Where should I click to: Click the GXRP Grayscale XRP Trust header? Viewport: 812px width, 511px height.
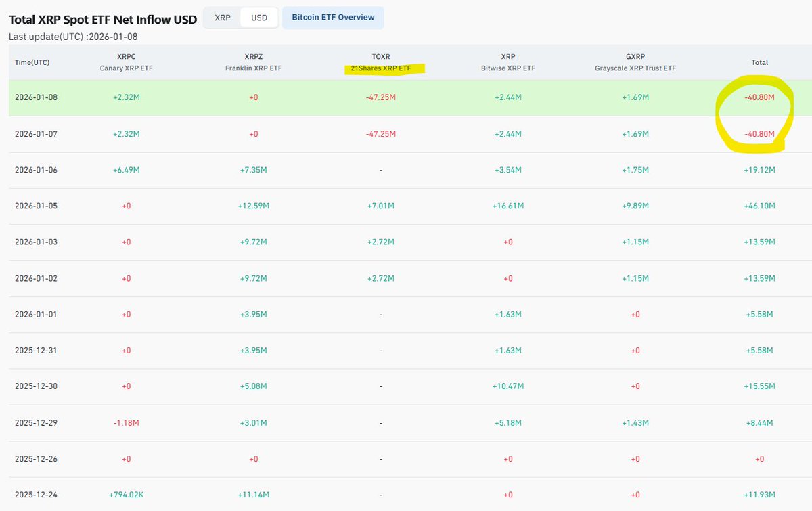[x=635, y=62]
